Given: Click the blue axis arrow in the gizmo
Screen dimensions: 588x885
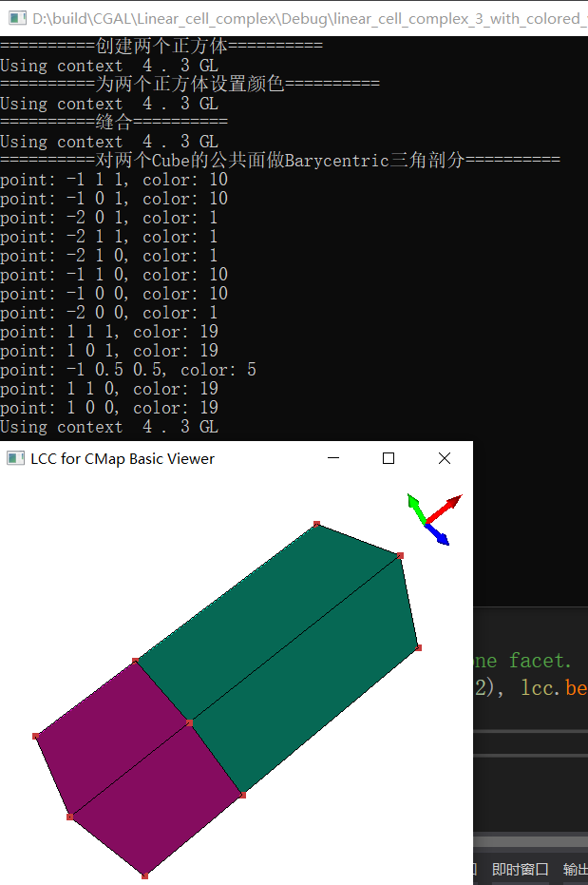Looking at the screenshot, I should 438,534.
